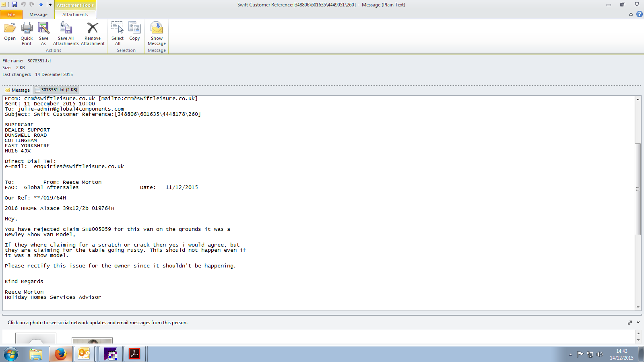Restore down the Outlook message window
The height and width of the screenshot is (362, 644).
[x=623, y=4]
